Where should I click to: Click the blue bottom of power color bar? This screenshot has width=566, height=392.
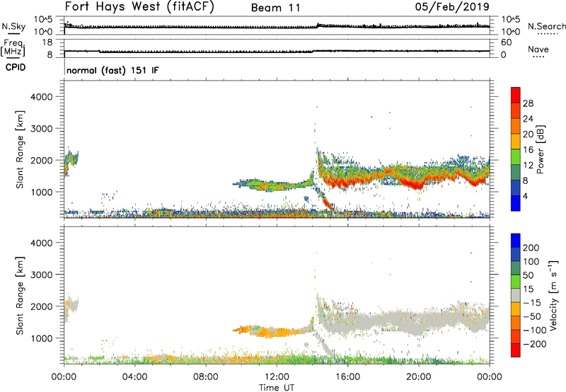pos(516,203)
